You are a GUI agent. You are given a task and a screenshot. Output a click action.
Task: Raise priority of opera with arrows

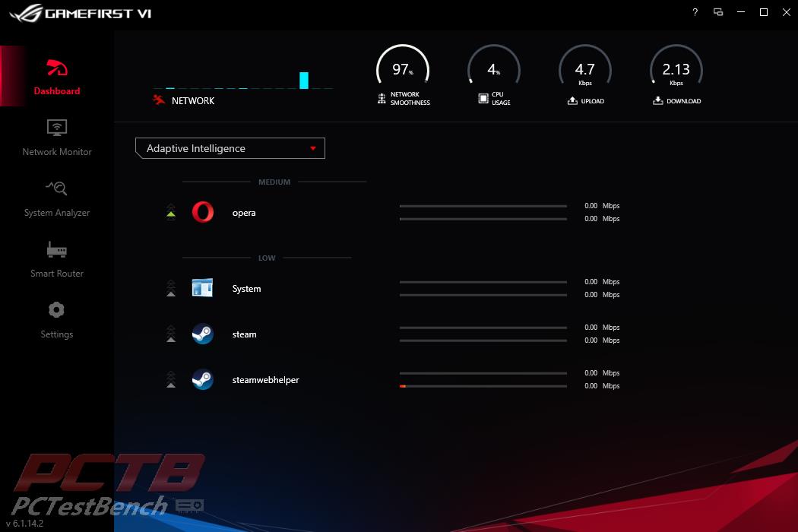[x=171, y=211]
